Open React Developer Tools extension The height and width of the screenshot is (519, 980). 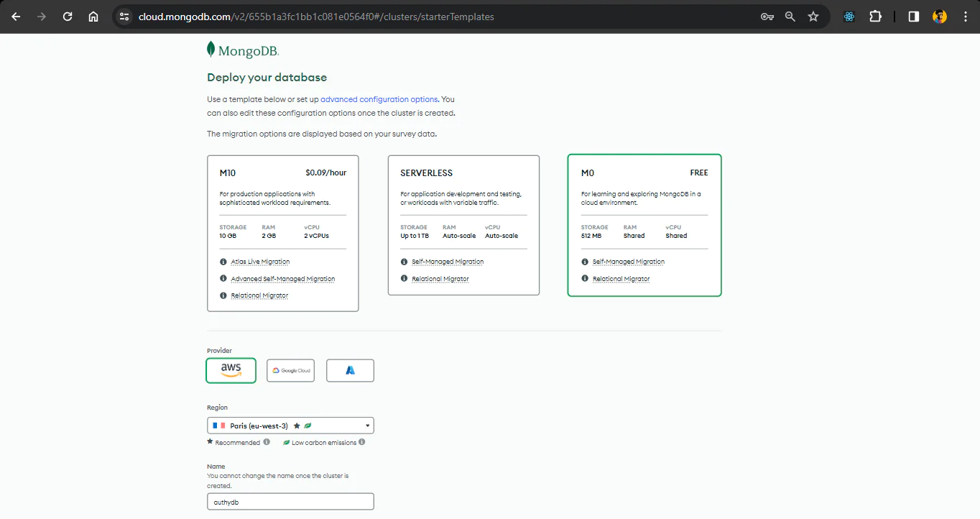849,17
